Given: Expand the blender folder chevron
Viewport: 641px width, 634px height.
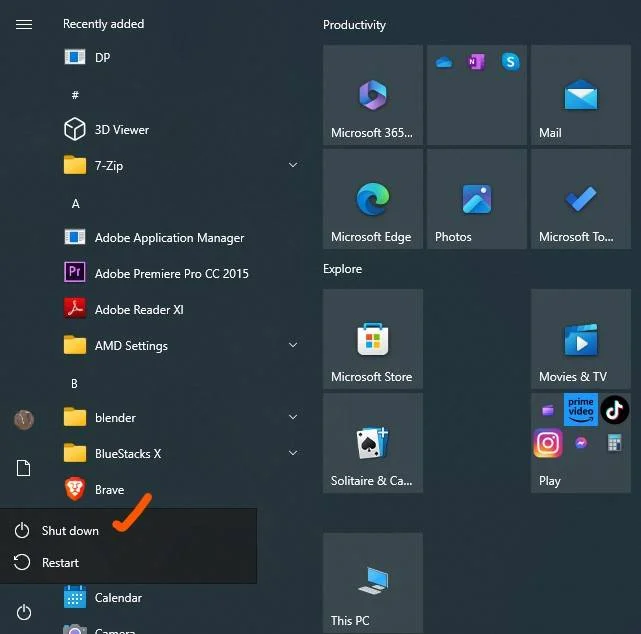Looking at the screenshot, I should tap(293, 417).
